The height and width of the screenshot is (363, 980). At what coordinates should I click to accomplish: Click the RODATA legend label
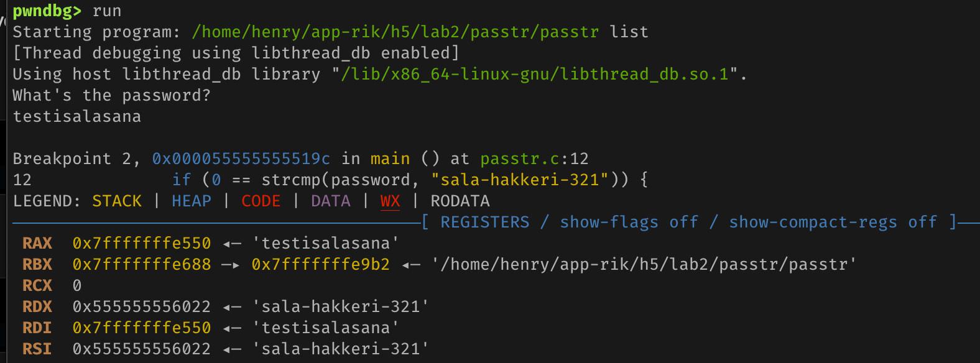[460, 201]
